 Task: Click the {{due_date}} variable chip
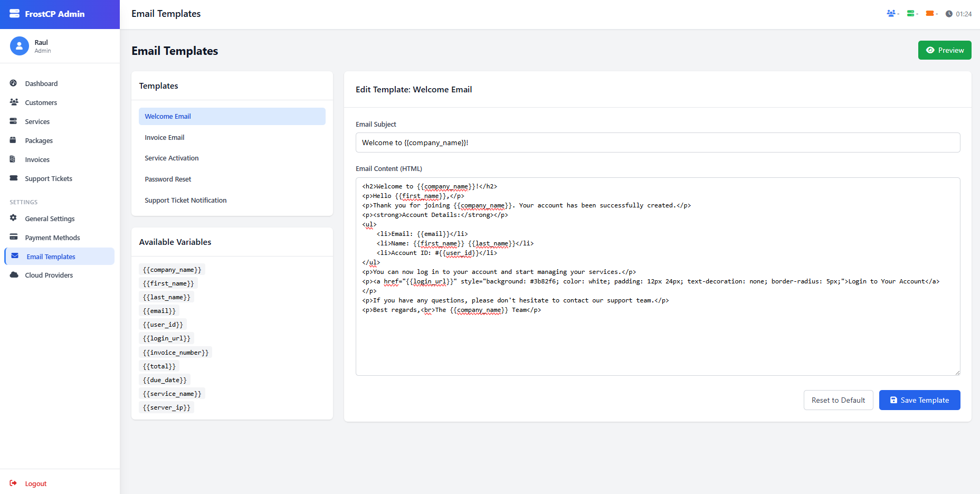[x=165, y=380]
